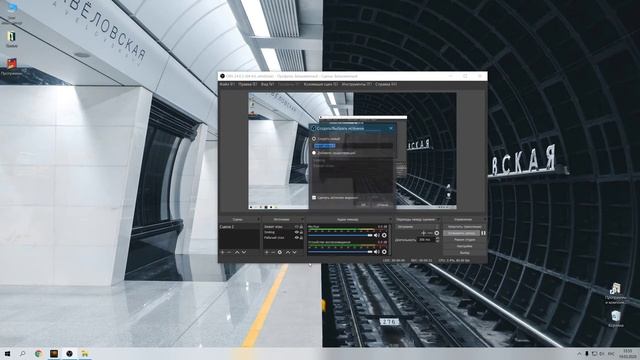
Task: Toggle visibility eye of third source row
Action: [x=297, y=237]
